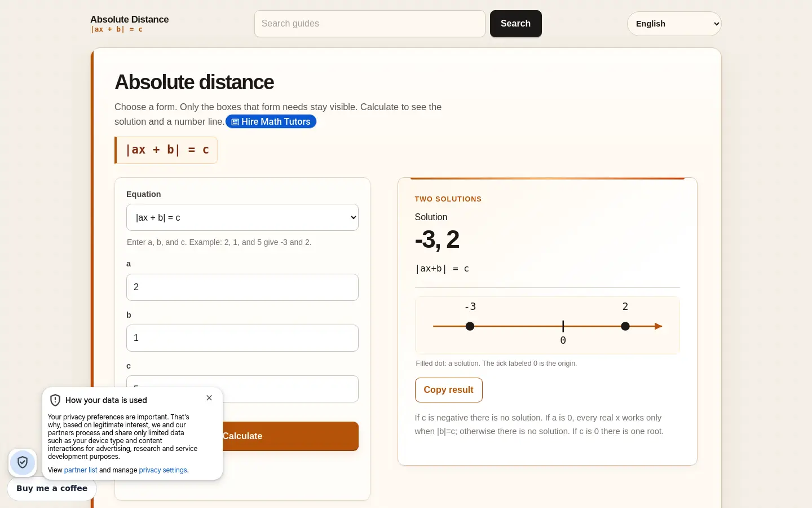
Task: Click the privacy shield badge icon
Action: pyautogui.click(x=23, y=463)
